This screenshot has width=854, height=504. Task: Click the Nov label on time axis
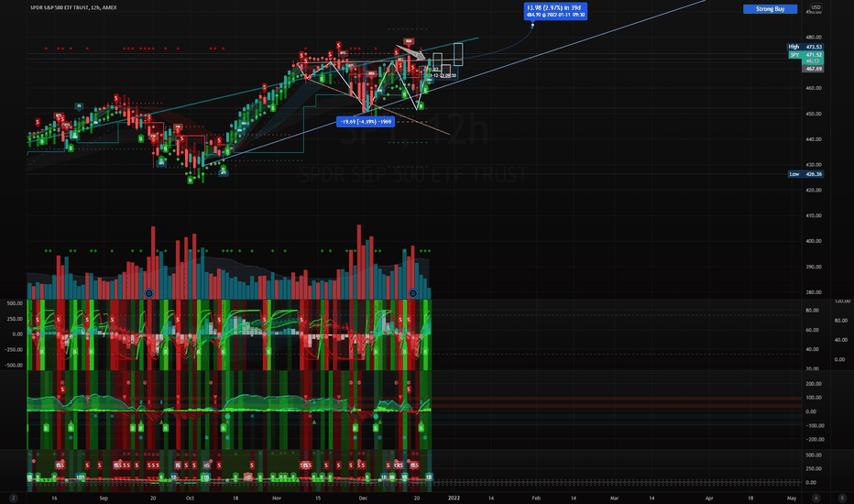[276, 498]
